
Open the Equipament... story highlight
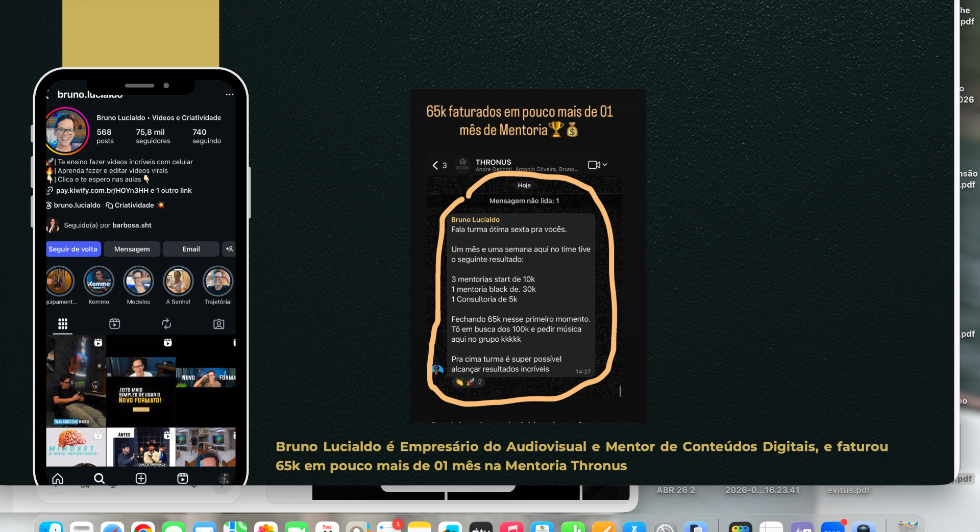60,281
